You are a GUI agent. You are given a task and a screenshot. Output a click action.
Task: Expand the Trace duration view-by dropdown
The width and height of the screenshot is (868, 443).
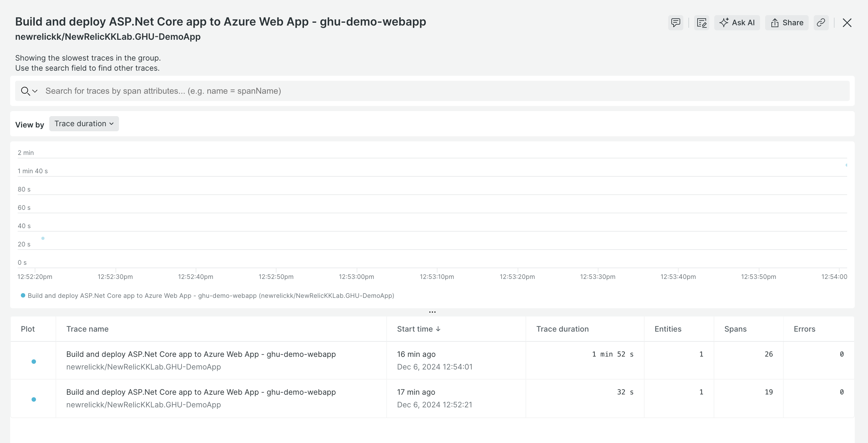(84, 124)
